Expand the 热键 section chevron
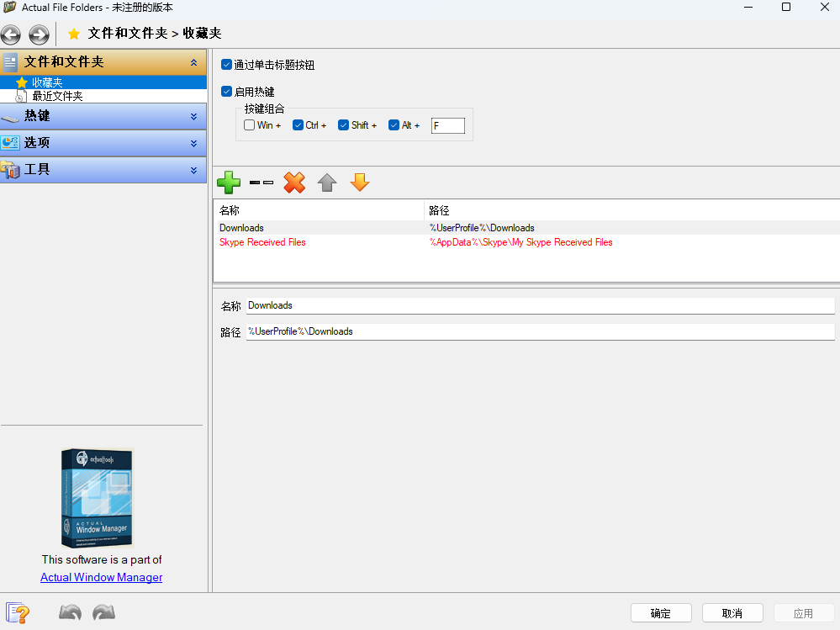Image resolution: width=840 pixels, height=630 pixels. tap(193, 117)
